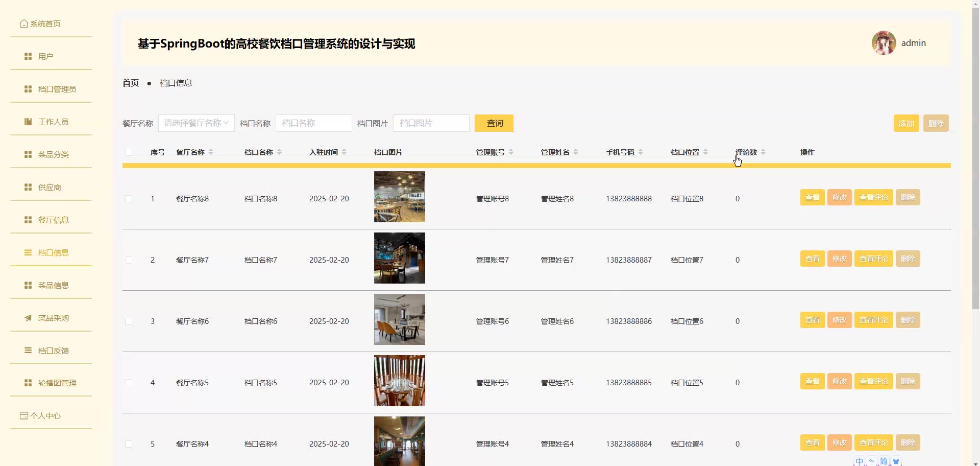Click the 工作人员 sidebar icon
Image resolution: width=980 pixels, height=466 pixels.
click(28, 122)
